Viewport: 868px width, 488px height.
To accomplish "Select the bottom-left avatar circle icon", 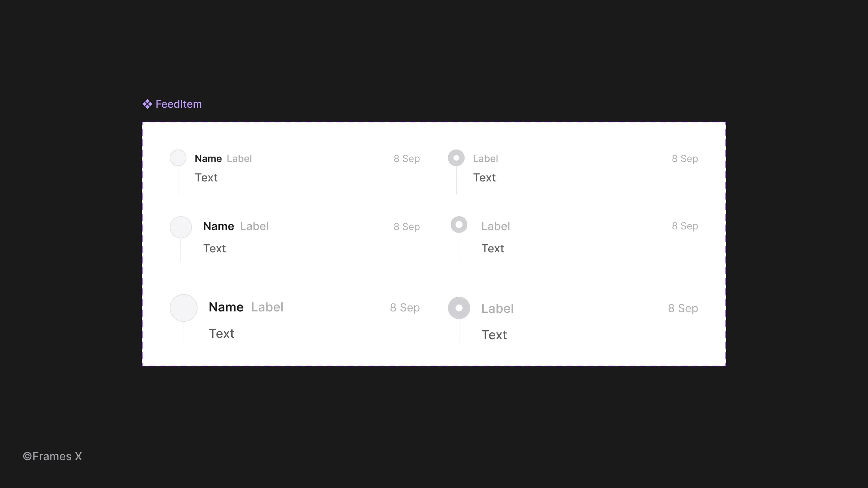I will click(x=184, y=307).
